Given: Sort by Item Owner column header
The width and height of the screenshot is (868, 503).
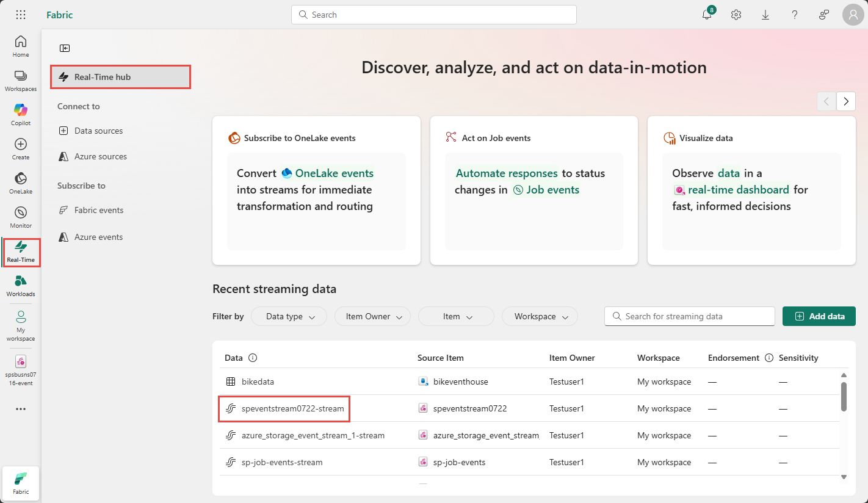Looking at the screenshot, I should click(572, 358).
